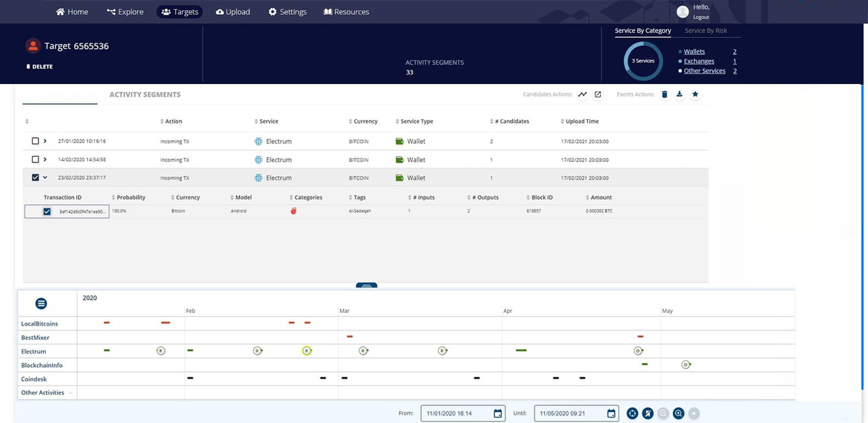Click the Target 6565536 profile icon
Viewport: 868px width, 423px height.
33,46
